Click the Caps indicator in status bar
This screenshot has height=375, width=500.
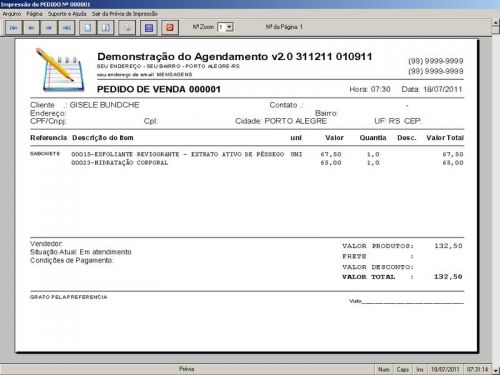(403, 369)
